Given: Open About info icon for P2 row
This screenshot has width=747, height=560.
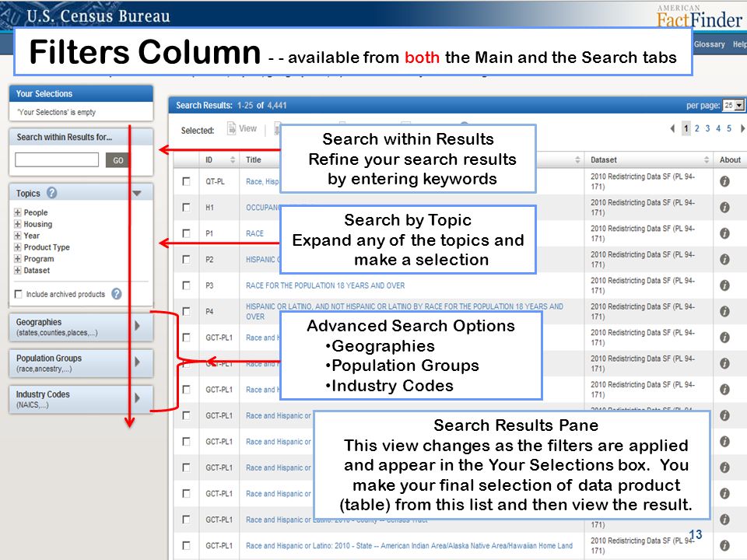Looking at the screenshot, I should click(x=724, y=260).
